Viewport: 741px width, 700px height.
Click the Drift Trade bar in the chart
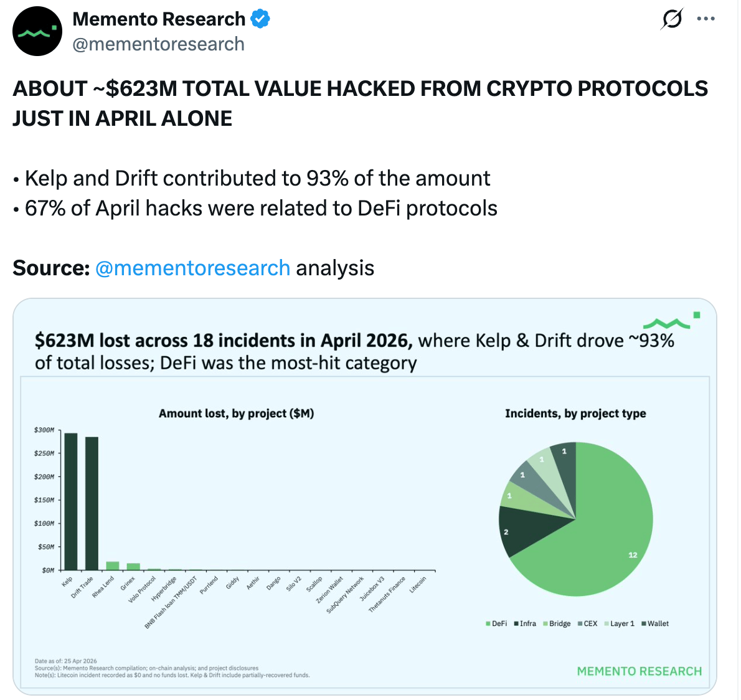tap(92, 503)
